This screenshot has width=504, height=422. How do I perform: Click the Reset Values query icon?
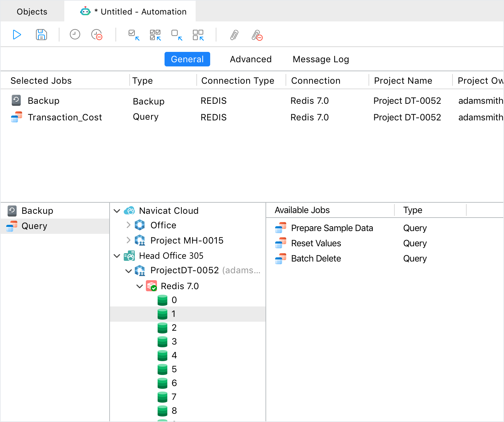point(281,243)
